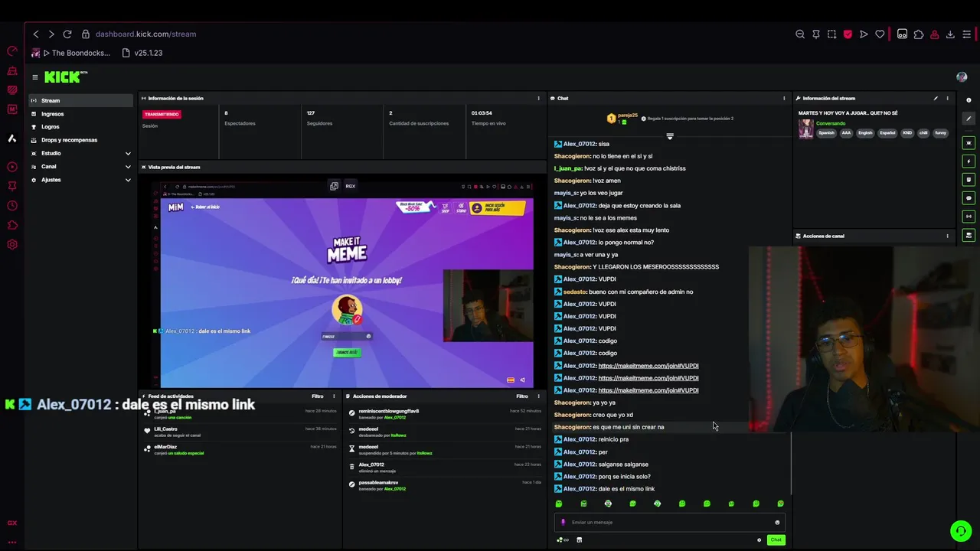Collapse the pinned chat leaderboard arrow
Image resolution: width=980 pixels, height=551 pixels.
pos(670,136)
